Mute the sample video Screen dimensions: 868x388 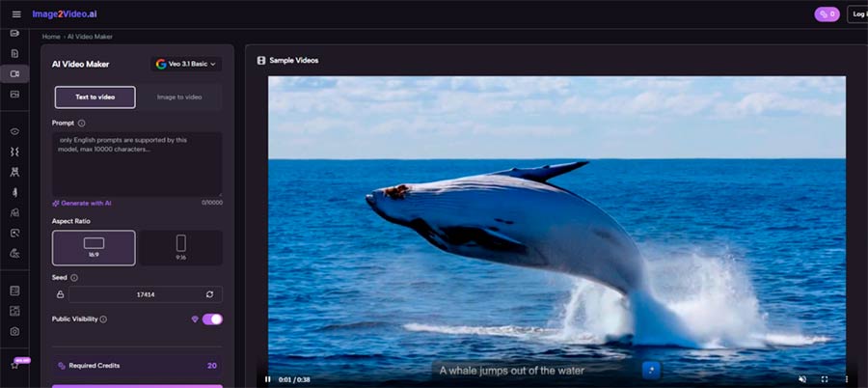click(802, 379)
